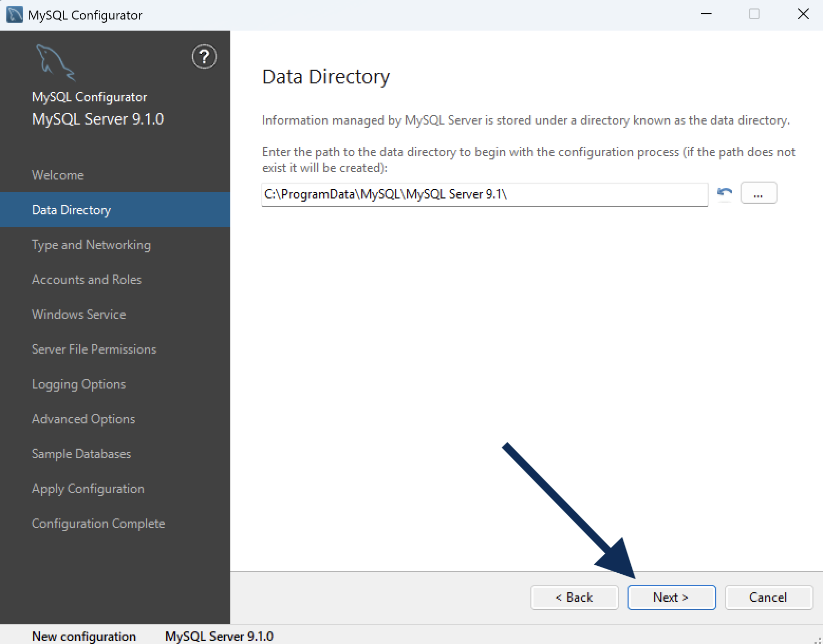Open the Sample Databases step
The image size is (823, 644).
tap(81, 453)
